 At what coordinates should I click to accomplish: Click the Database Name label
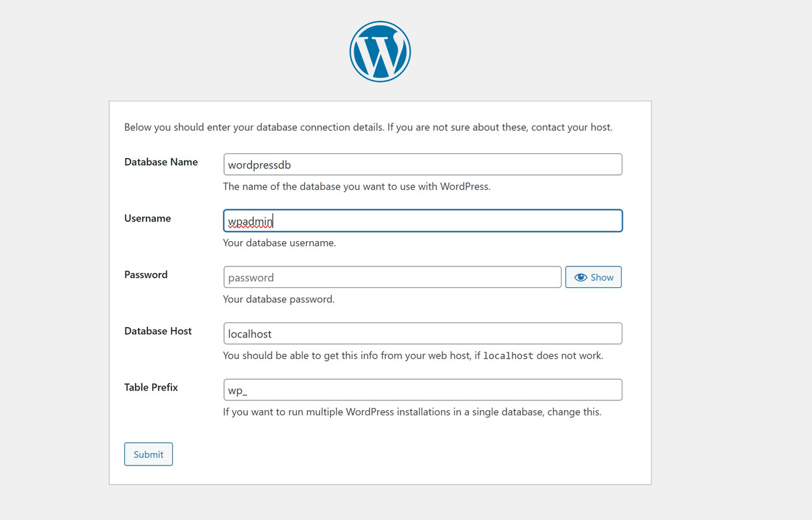pyautogui.click(x=161, y=162)
